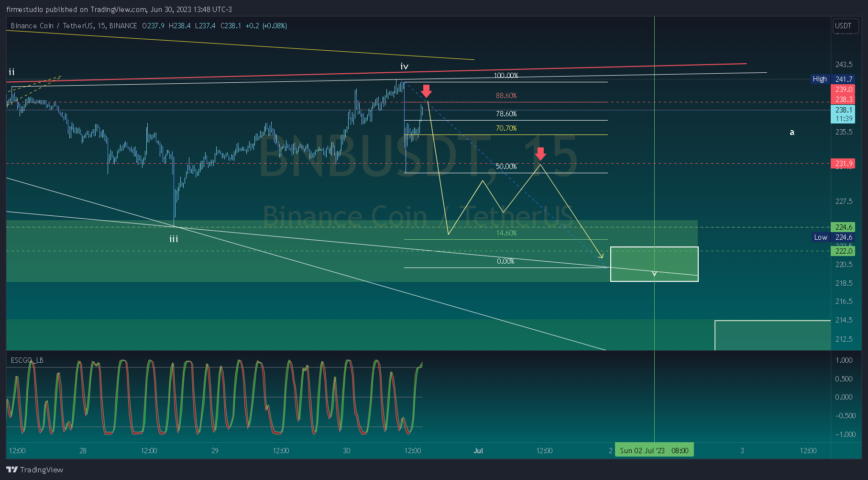Click the TradingView logo at bottom
This screenshot has height=480, width=868.
pyautogui.click(x=34, y=469)
